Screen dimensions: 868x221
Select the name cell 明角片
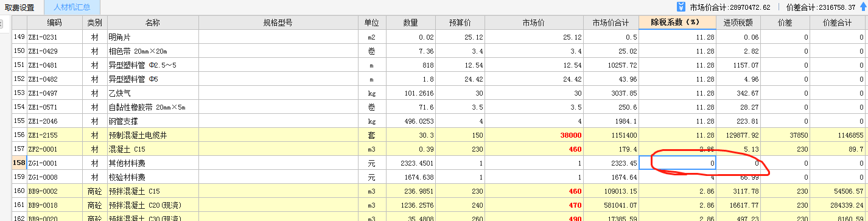click(153, 37)
